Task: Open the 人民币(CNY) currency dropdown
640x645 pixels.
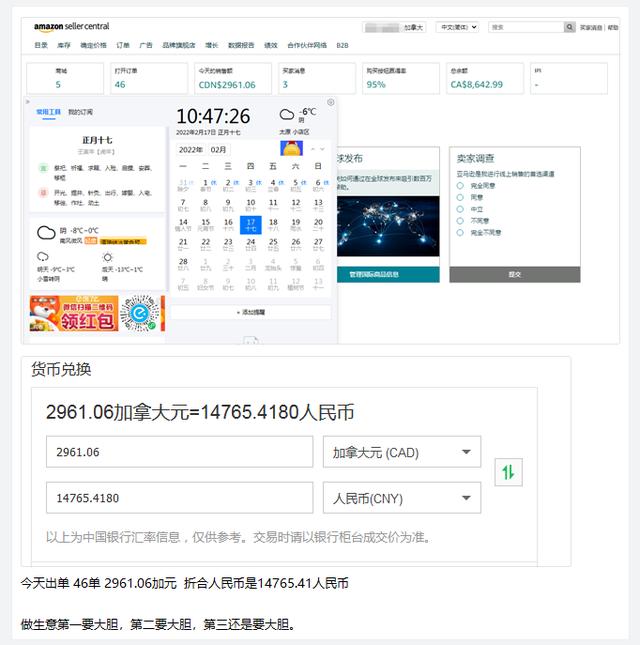Action: click(402, 498)
